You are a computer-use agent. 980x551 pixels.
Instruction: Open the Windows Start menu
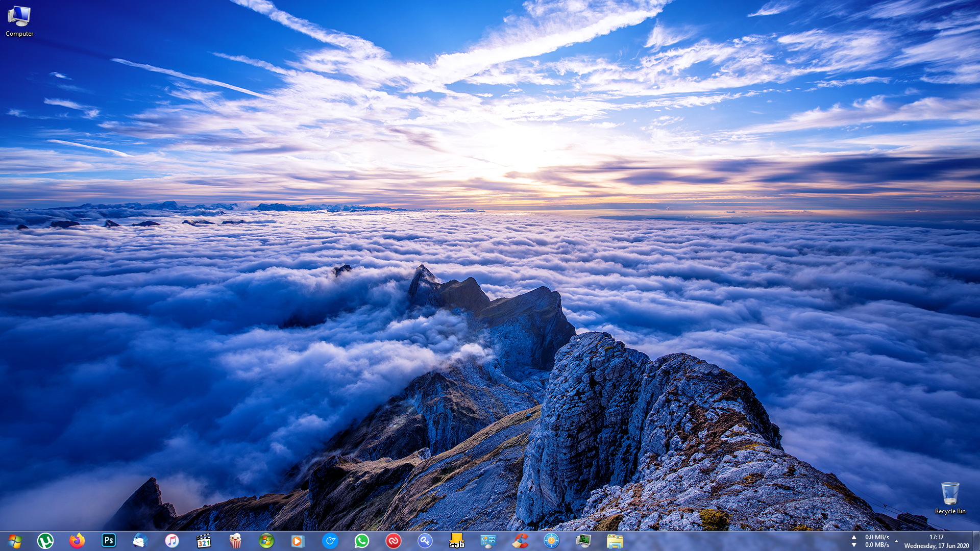click(15, 541)
